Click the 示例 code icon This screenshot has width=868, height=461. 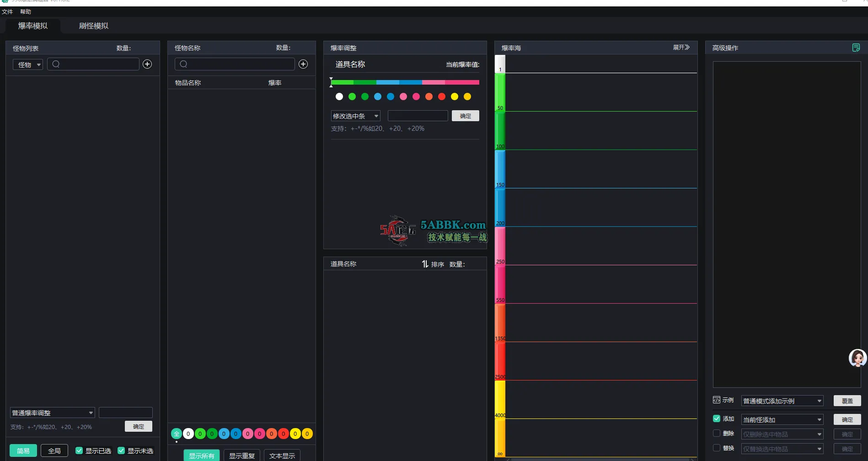pyautogui.click(x=717, y=400)
